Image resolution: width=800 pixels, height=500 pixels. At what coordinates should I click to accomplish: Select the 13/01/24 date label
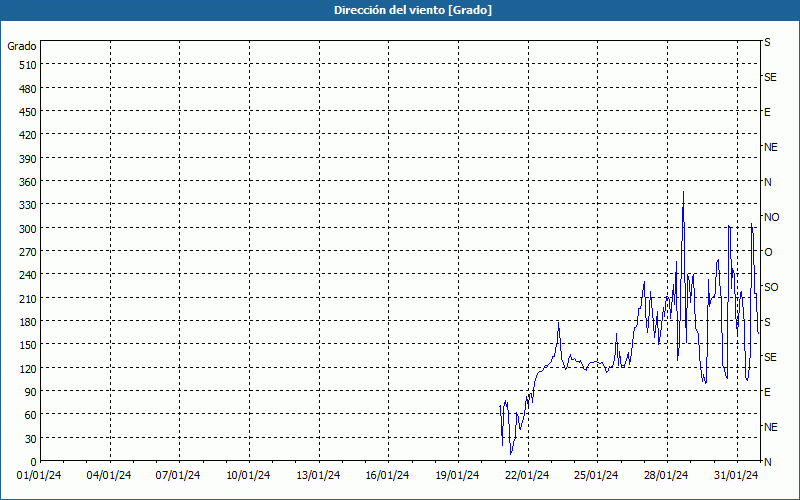pos(318,476)
